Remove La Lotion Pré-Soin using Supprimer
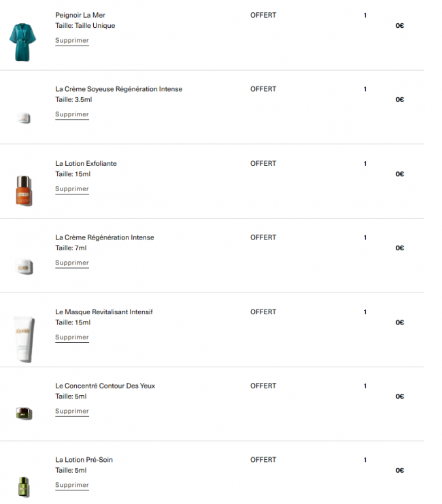 pyautogui.click(x=72, y=485)
